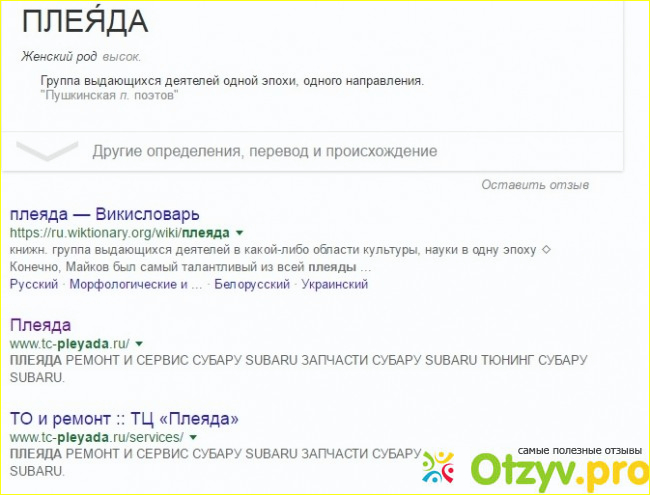The width and height of the screenshot is (650, 495).
Task: Click the "ПЛЕЯДА" dictionary heading
Action: (84, 20)
